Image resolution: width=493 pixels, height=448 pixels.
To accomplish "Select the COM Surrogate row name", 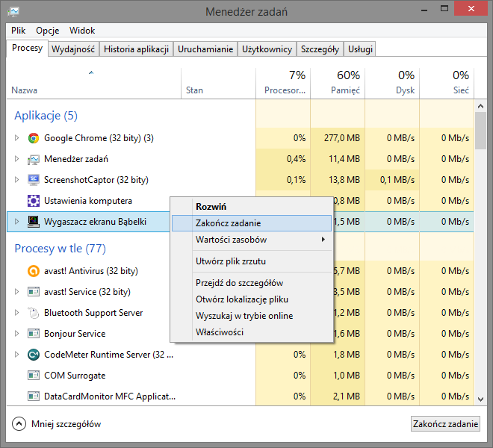I will pyautogui.click(x=75, y=376).
